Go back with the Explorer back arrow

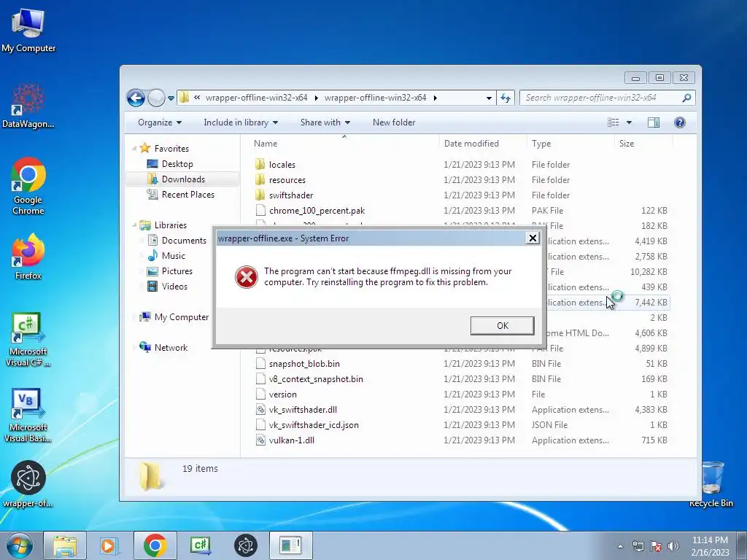coord(136,98)
